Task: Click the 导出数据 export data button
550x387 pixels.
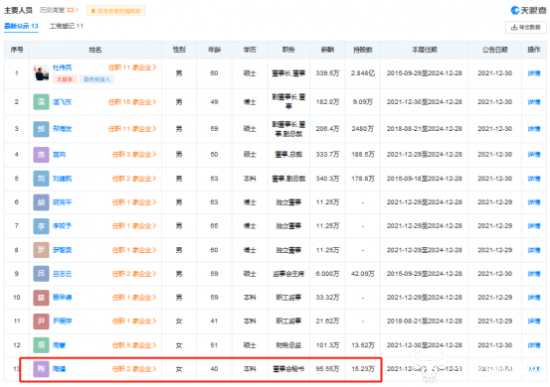Action: 525,27
